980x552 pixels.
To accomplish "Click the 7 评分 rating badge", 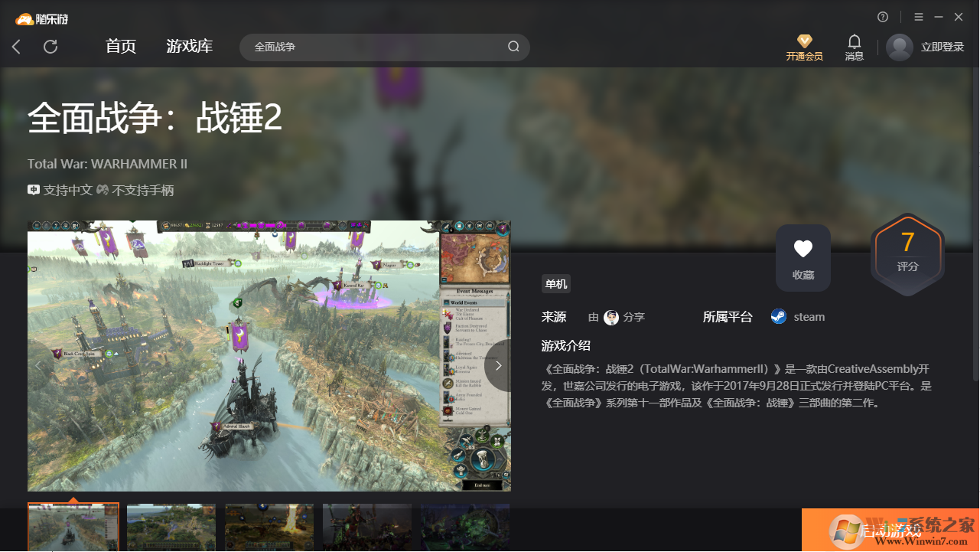I will coord(907,253).
